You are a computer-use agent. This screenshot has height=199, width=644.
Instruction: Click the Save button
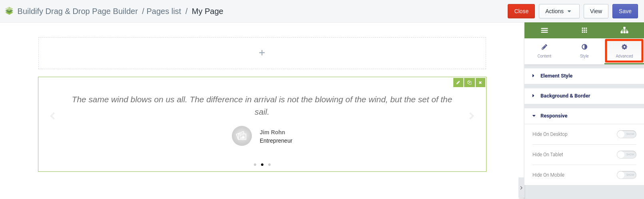[625, 11]
